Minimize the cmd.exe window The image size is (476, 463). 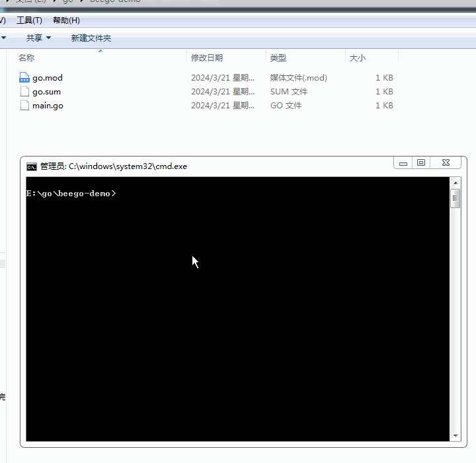(x=403, y=163)
